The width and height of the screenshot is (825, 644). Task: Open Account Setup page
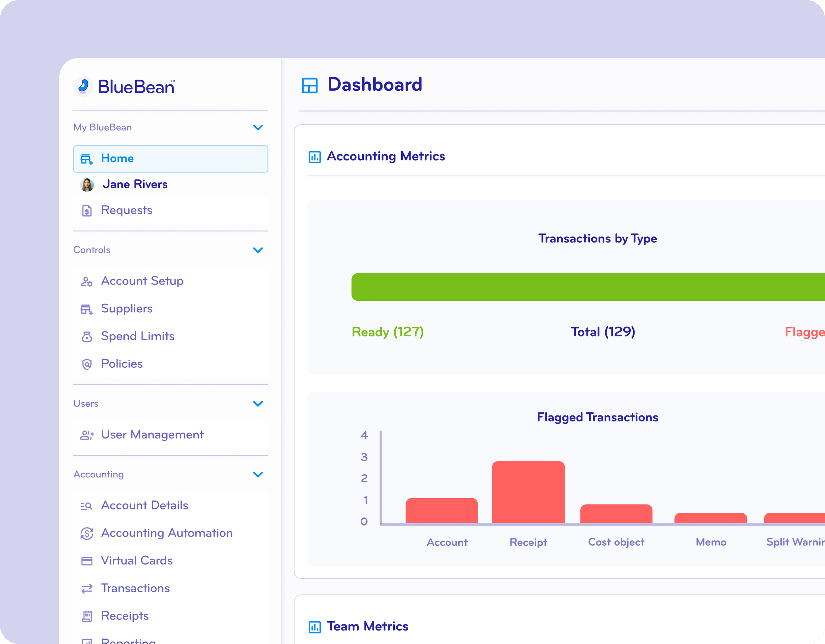click(142, 281)
